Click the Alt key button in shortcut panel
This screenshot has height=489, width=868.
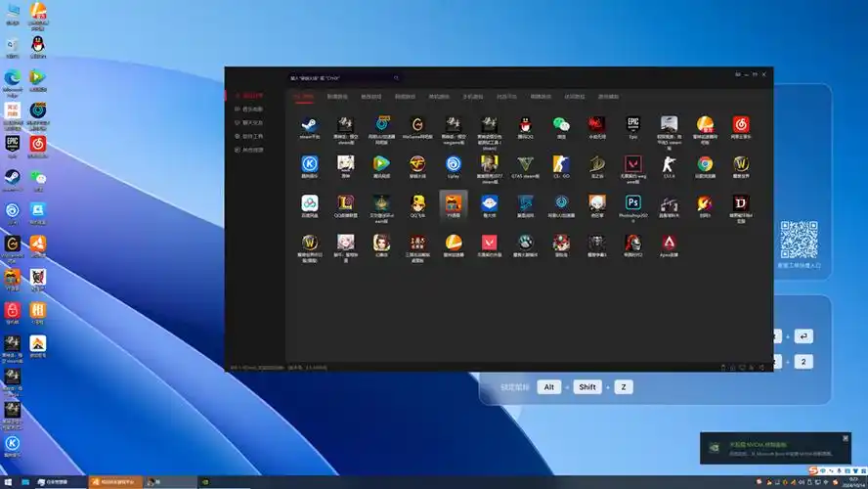click(549, 387)
